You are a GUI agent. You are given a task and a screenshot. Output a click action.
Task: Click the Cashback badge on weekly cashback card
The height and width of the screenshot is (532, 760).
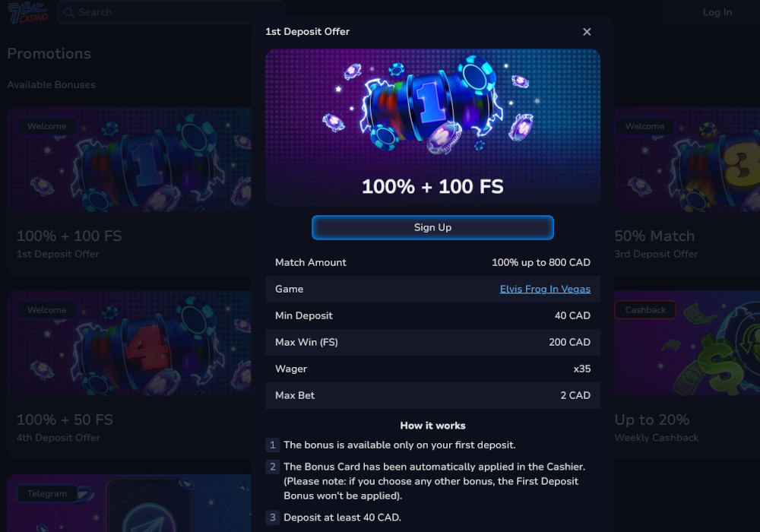tap(644, 309)
